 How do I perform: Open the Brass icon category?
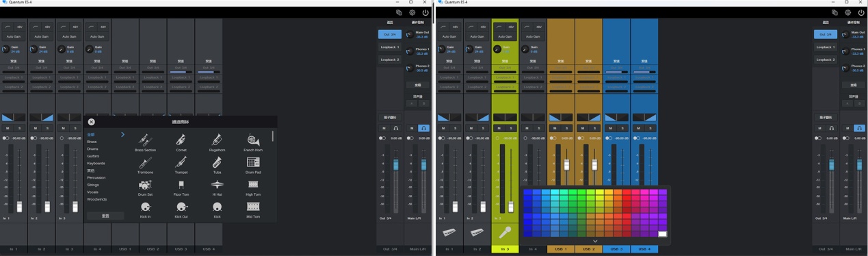(x=92, y=142)
